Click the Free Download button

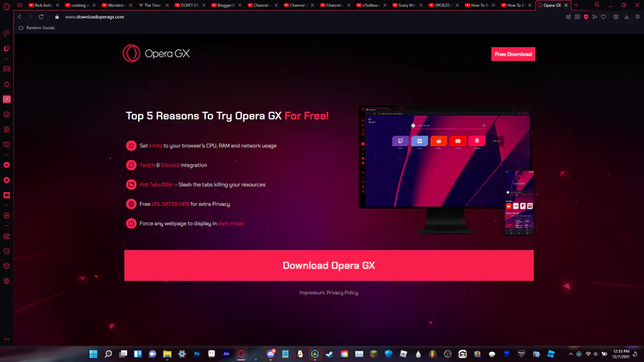coord(513,54)
